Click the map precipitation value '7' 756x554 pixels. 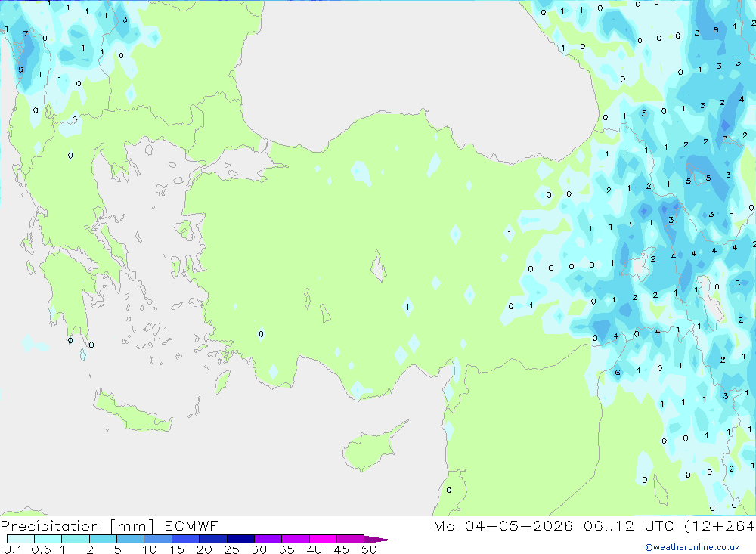point(26,34)
